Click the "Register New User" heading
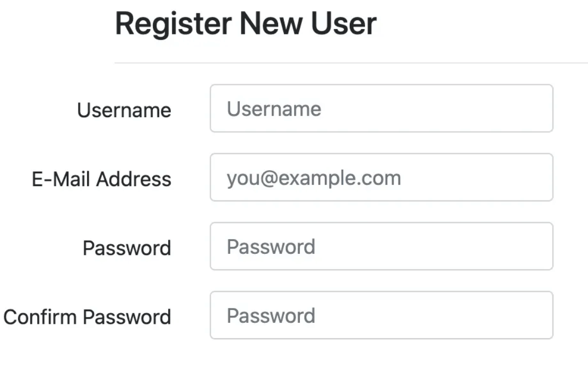The width and height of the screenshot is (588, 370). pos(246,24)
